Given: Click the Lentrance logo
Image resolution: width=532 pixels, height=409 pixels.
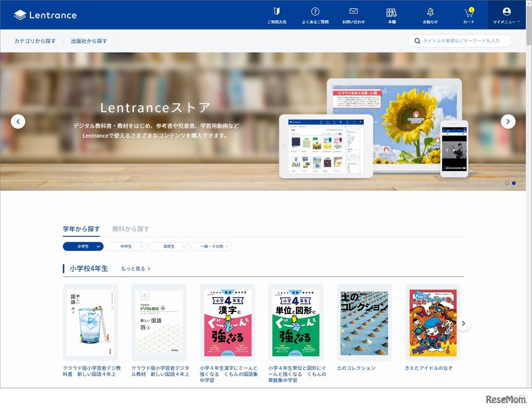Looking at the screenshot, I should click(45, 15).
